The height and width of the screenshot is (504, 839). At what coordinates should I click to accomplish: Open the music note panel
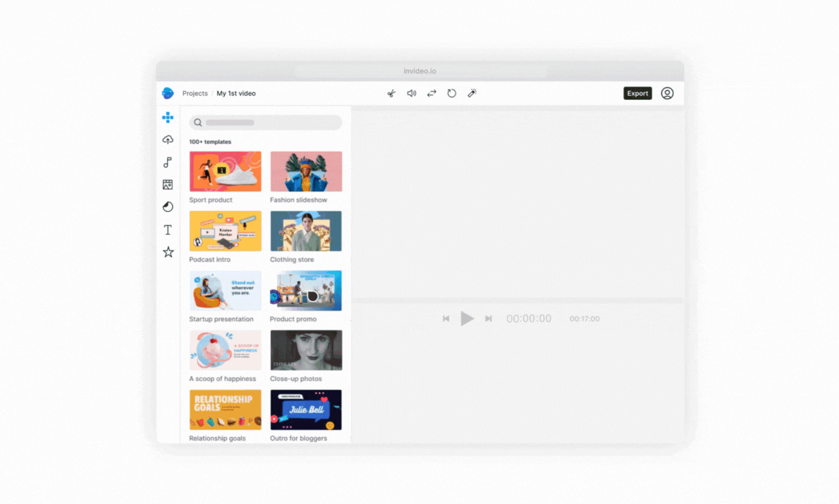tap(168, 162)
